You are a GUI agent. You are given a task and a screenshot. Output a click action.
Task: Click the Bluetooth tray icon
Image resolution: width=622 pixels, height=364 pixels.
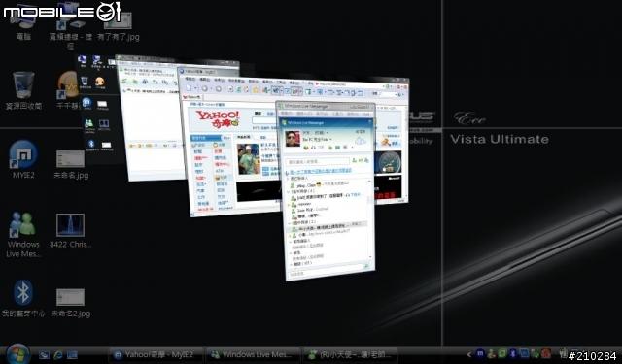[513, 353]
